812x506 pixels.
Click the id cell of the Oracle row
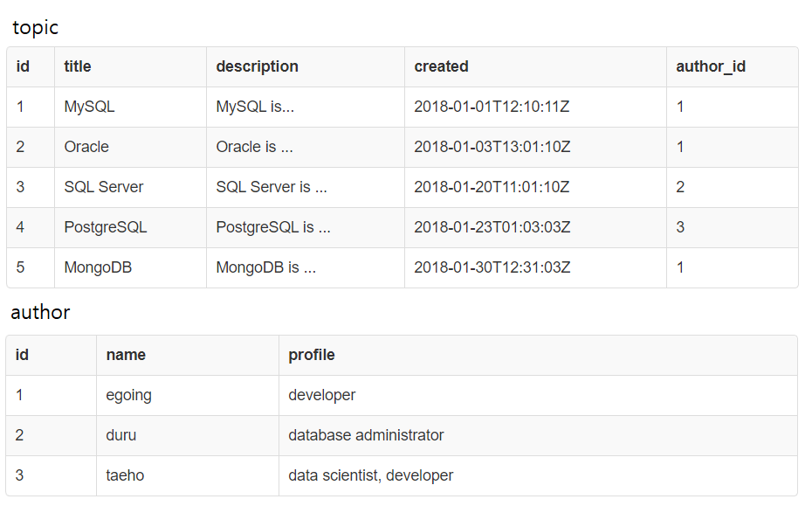pyautogui.click(x=31, y=147)
